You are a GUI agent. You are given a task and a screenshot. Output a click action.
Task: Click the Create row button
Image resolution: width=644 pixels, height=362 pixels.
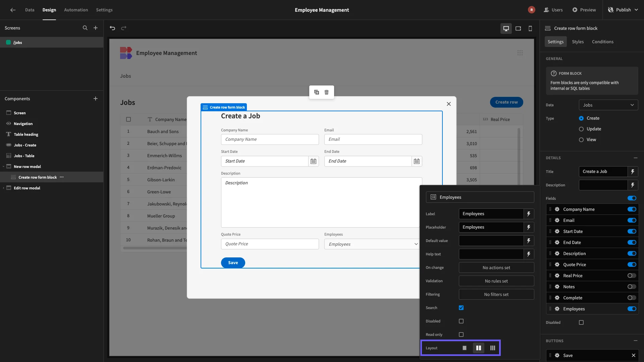tap(506, 102)
